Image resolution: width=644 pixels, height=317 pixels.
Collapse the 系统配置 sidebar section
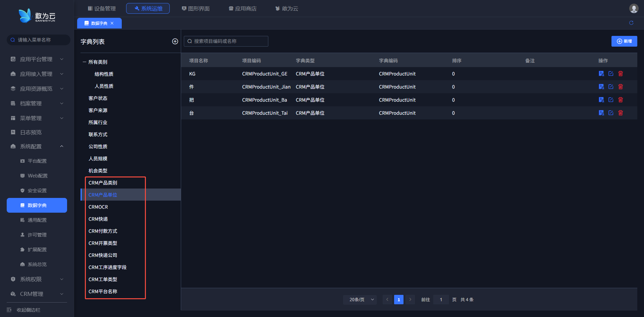(x=37, y=146)
